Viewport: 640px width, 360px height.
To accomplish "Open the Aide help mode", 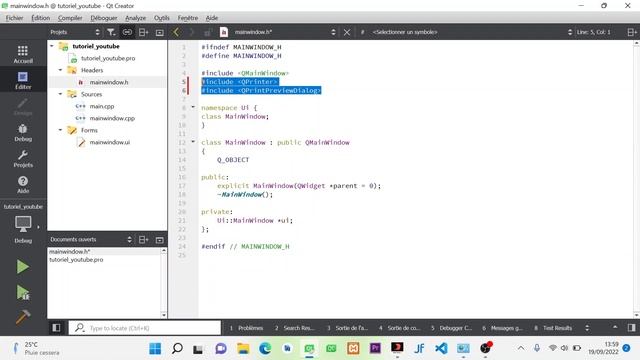I will pos(23,184).
